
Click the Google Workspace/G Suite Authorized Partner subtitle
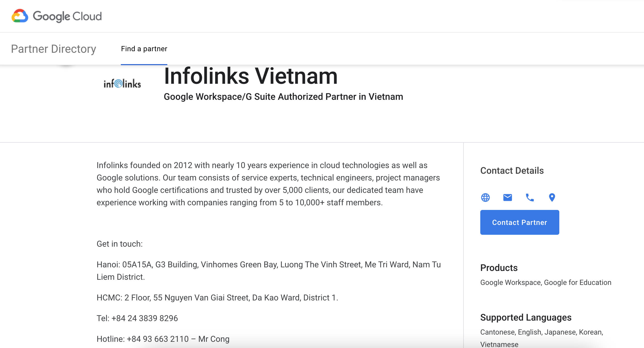tap(283, 97)
